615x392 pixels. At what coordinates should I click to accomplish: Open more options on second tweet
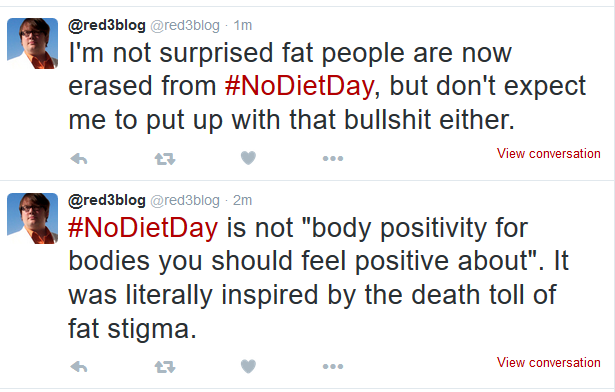pyautogui.click(x=333, y=366)
